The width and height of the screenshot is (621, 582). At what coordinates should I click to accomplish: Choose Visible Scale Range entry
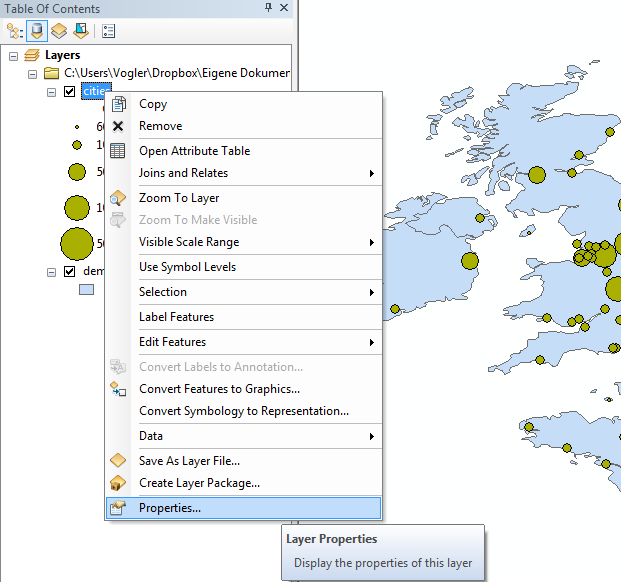pos(244,242)
